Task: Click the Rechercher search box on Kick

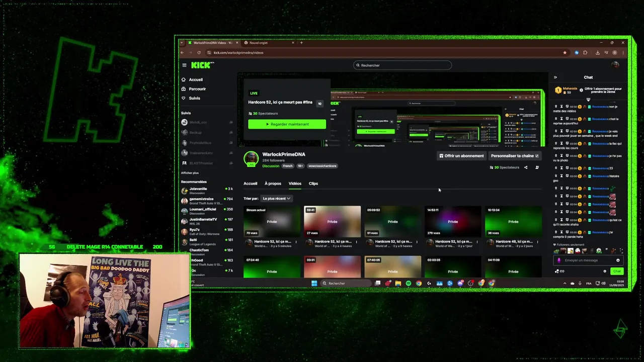Action: tap(403, 65)
